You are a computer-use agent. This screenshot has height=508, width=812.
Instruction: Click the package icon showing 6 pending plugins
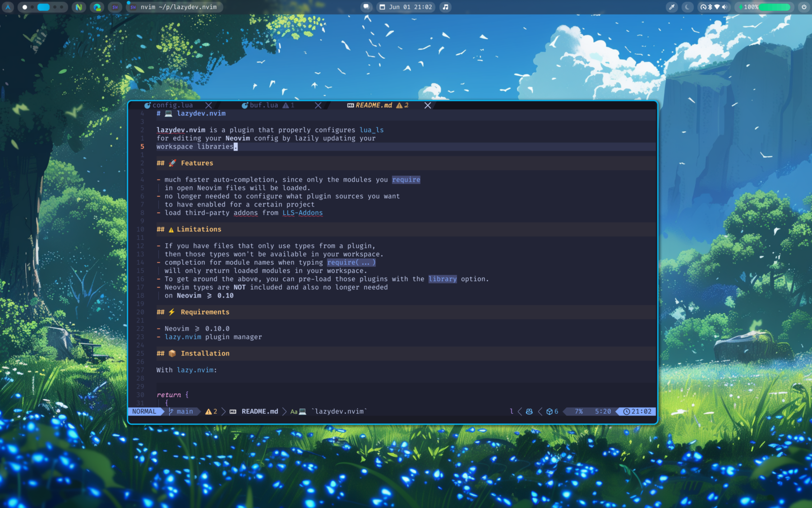tap(551, 411)
